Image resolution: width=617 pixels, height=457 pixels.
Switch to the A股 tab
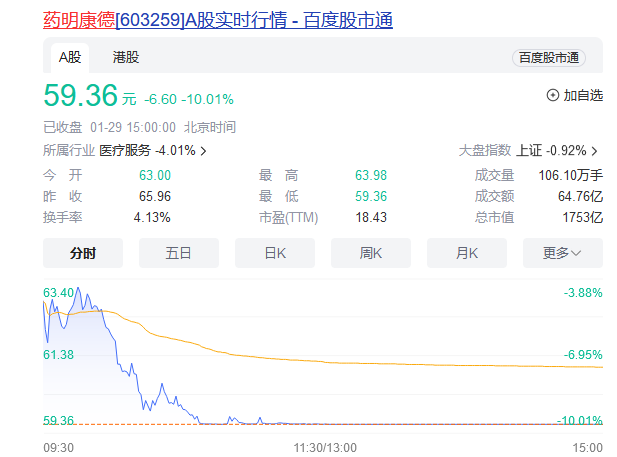[x=70, y=57]
